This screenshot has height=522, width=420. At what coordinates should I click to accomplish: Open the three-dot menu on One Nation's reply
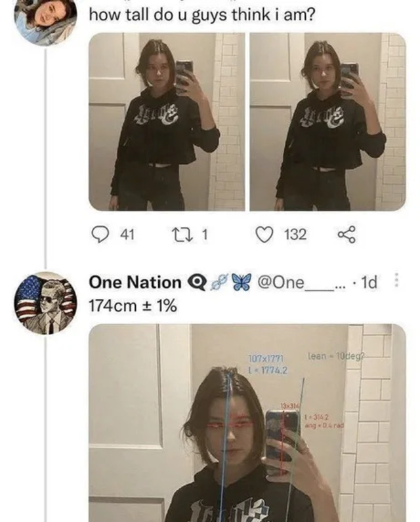pos(396,282)
